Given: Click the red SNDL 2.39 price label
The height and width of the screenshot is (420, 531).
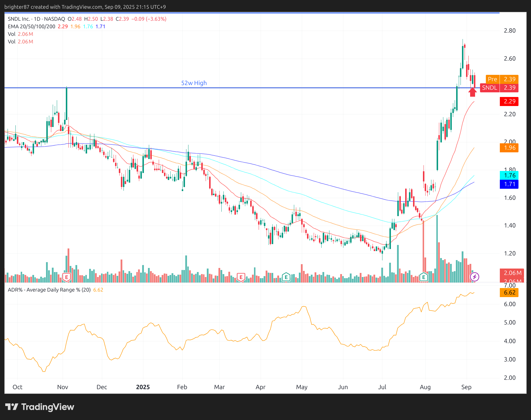Looking at the screenshot, I should [499, 88].
